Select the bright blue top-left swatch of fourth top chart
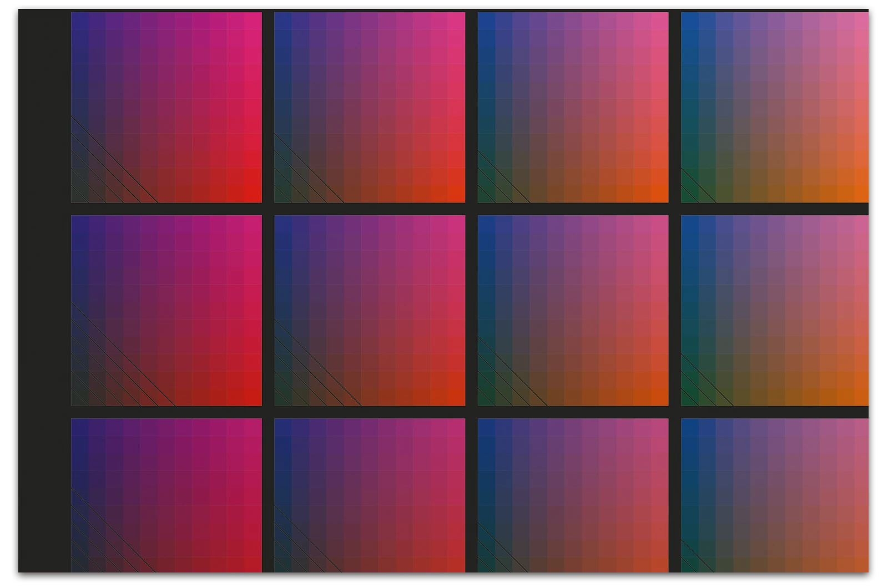888x588 pixels. (690, 21)
